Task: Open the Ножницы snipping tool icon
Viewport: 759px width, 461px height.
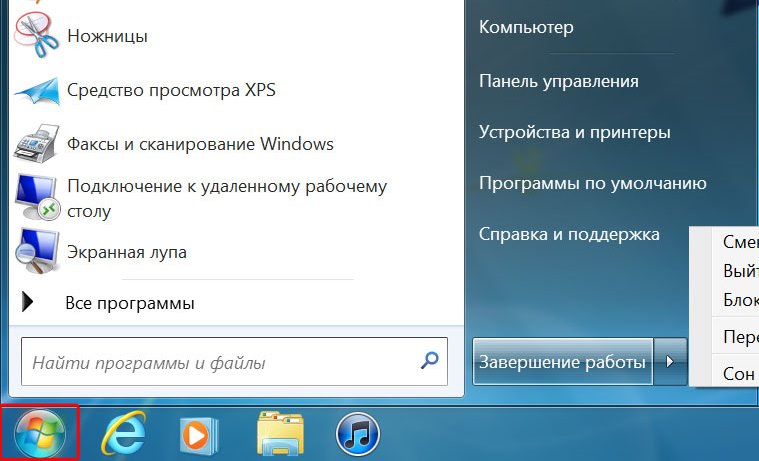Action: pos(38,34)
